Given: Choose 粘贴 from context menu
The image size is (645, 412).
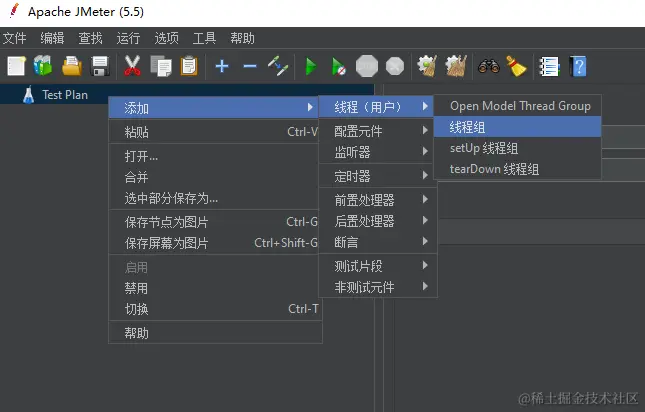Looking at the screenshot, I should click(214, 132).
